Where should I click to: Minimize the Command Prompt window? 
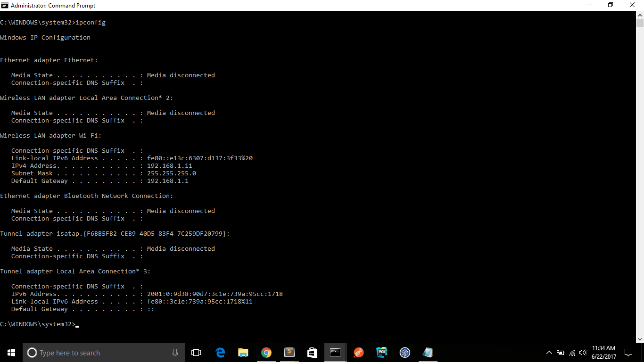(x=589, y=5)
